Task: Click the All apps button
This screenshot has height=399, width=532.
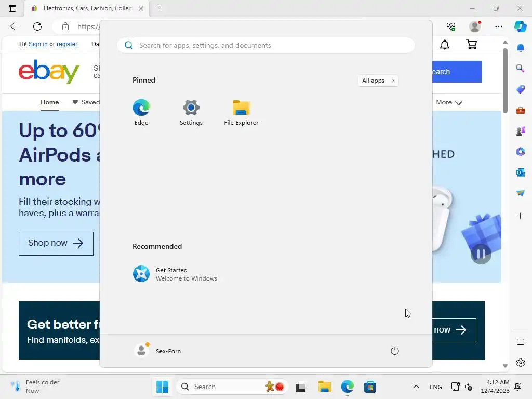Action: [378, 81]
